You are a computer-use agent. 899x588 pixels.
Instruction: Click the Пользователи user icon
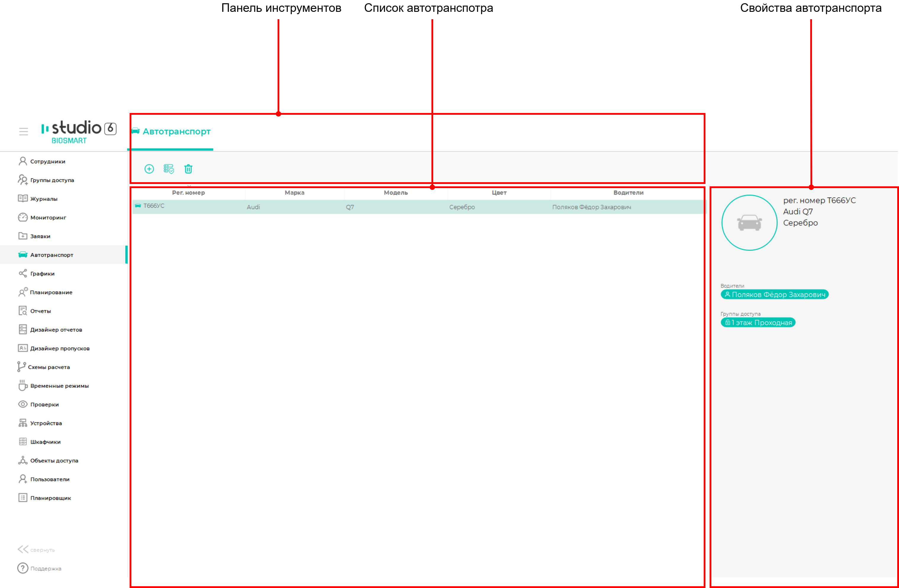23,479
